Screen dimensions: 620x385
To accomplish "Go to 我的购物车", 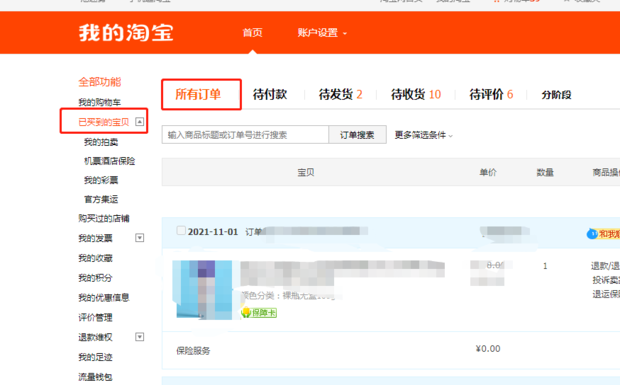I will click(99, 102).
